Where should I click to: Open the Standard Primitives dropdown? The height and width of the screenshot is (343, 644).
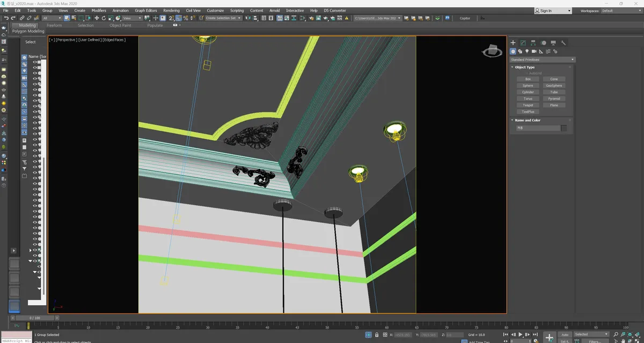(x=542, y=59)
